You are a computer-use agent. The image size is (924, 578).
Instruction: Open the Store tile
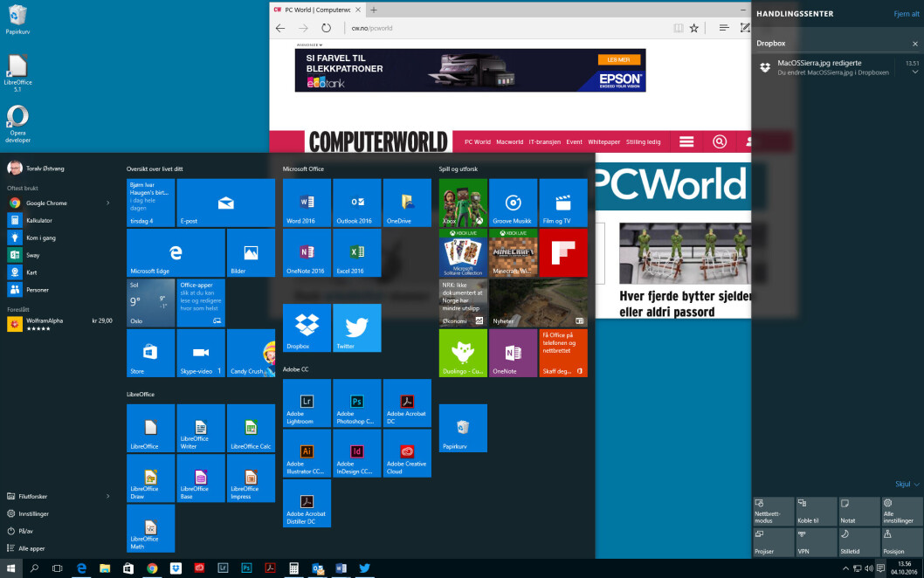(150, 353)
